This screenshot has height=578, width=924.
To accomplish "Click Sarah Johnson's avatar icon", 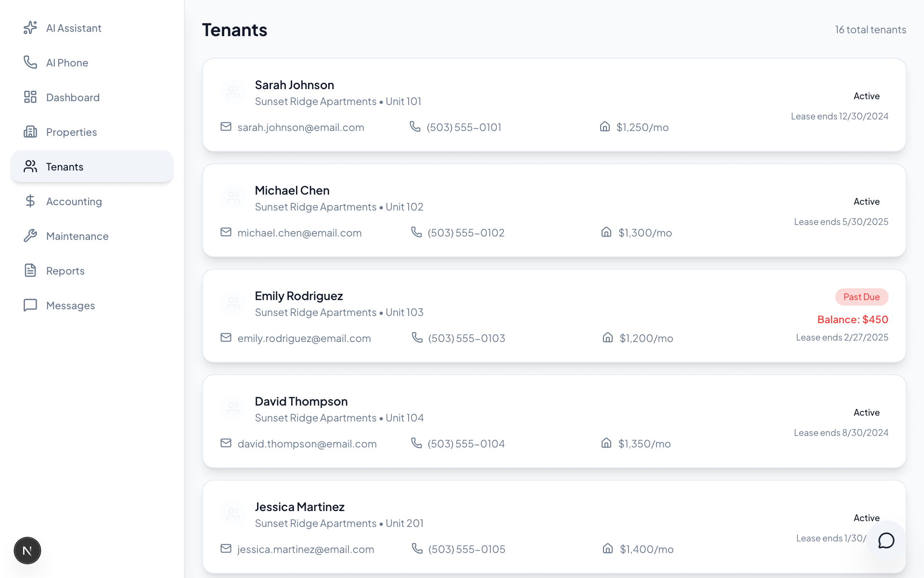I will click(233, 92).
